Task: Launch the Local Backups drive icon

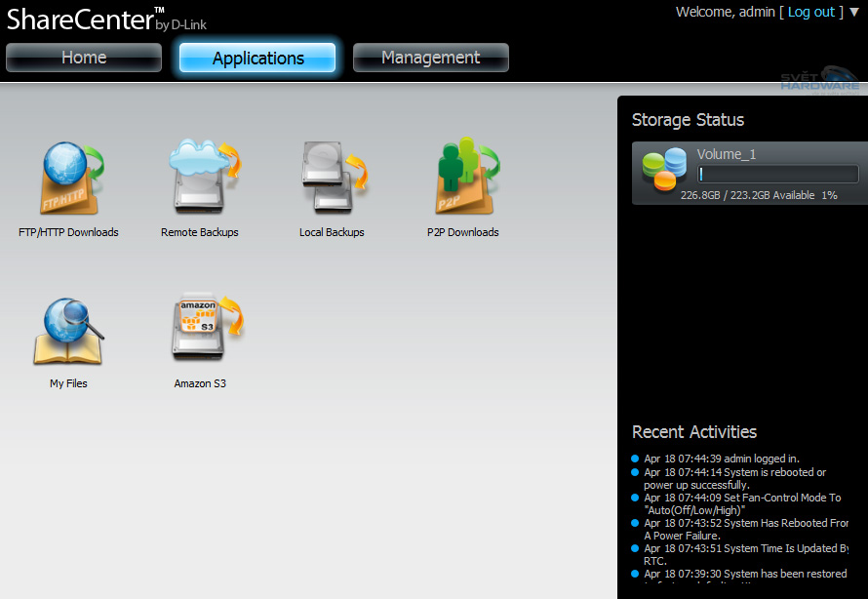Action: [333, 177]
